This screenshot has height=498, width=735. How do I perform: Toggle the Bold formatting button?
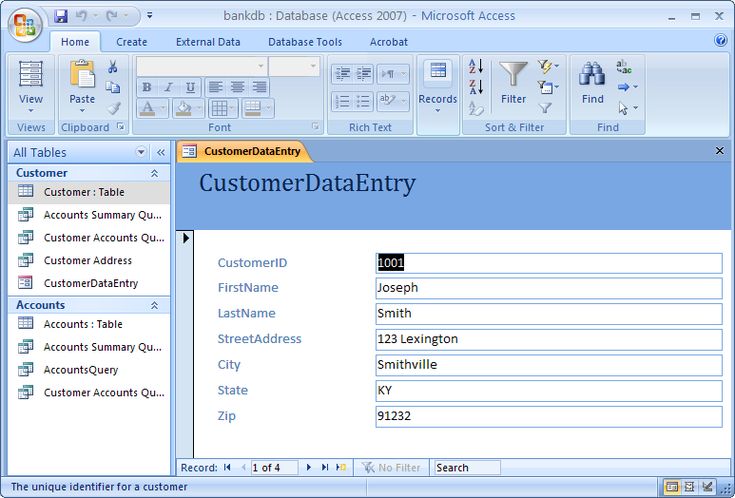[147, 87]
